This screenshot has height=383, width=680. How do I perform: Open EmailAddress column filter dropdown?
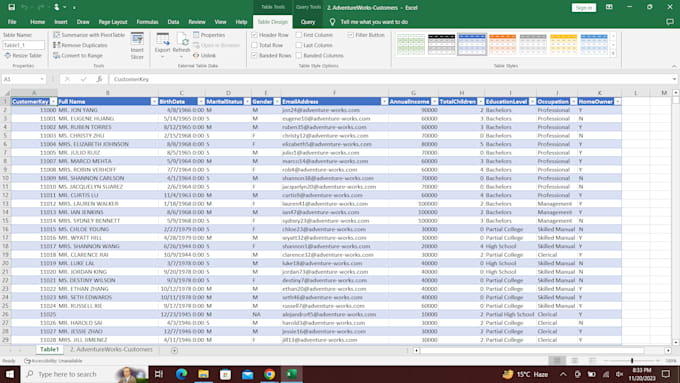384,101
